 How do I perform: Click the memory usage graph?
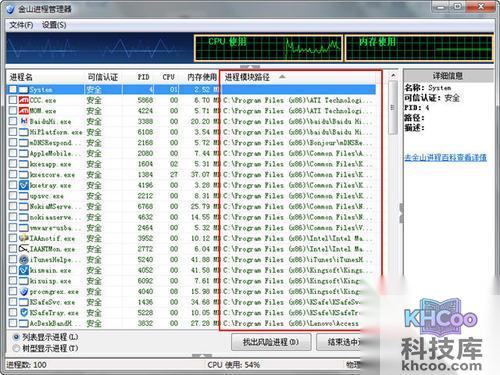click(419, 49)
